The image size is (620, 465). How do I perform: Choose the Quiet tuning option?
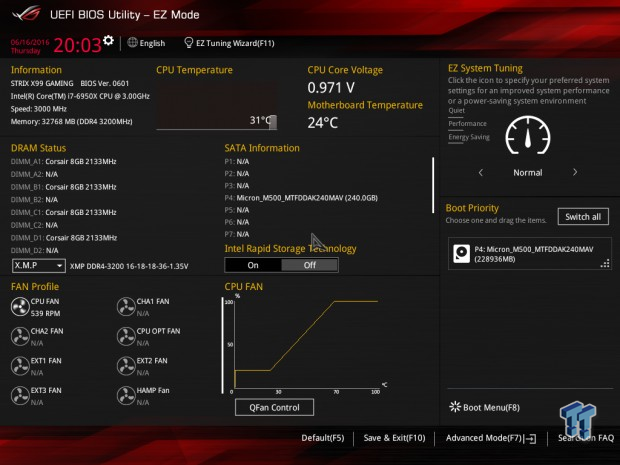pos(456,111)
